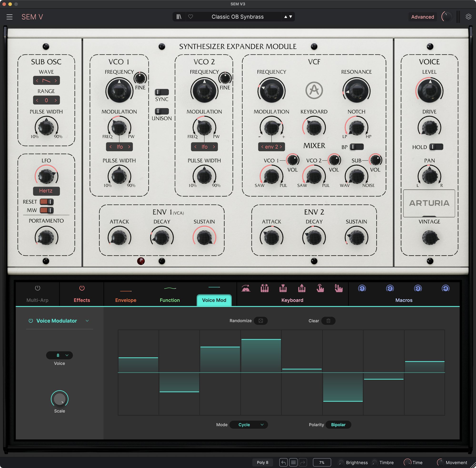476x468 pixels.
Task: Open the hamburger main menu
Action: click(10, 17)
